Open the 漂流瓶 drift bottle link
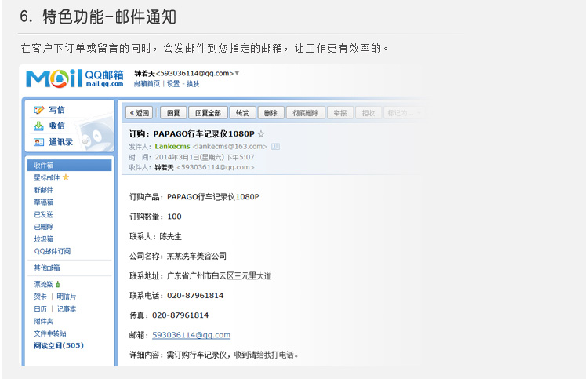The width and height of the screenshot is (588, 379). point(43,284)
